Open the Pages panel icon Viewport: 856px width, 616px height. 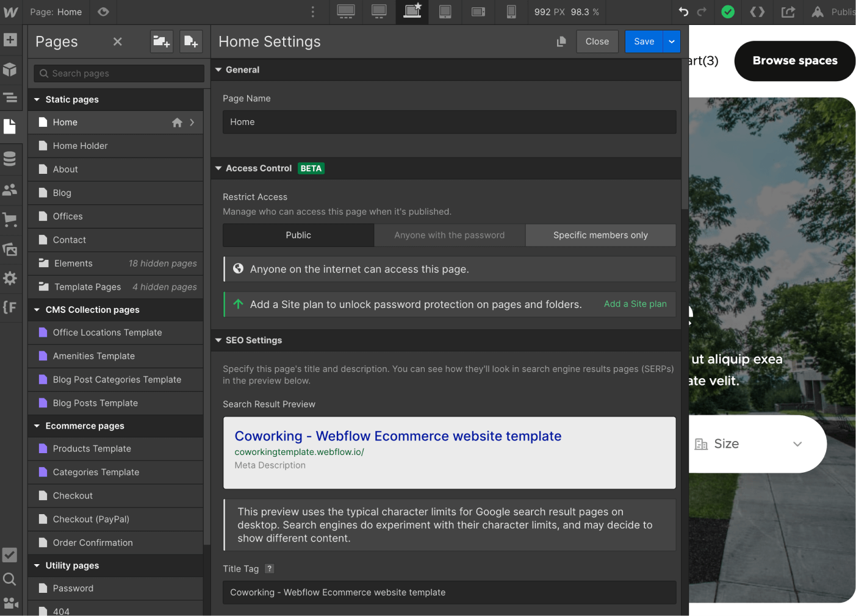pos(10,126)
